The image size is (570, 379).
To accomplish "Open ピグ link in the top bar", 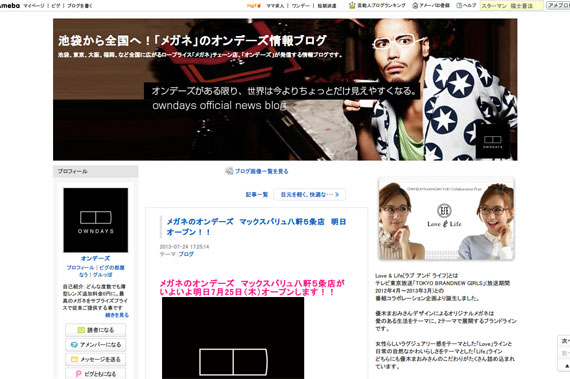I will 56,6.
